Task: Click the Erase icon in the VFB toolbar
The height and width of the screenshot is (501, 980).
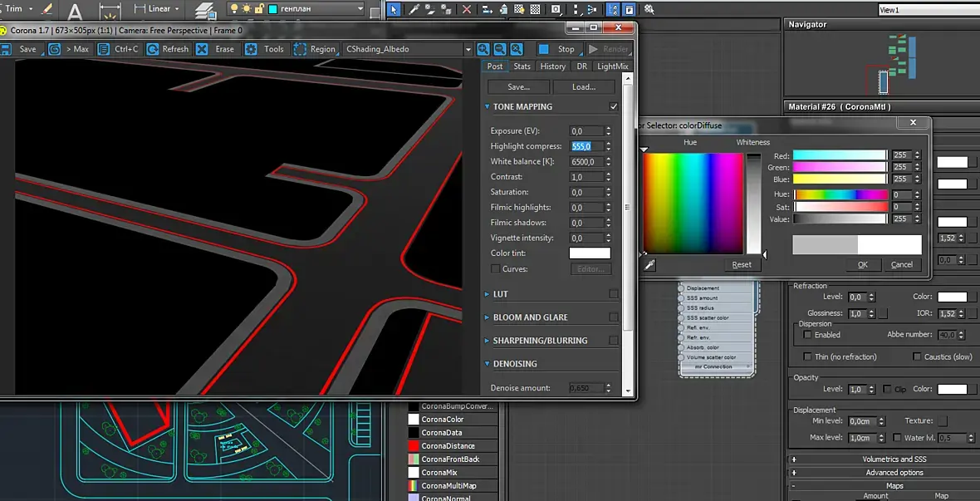Action: click(203, 49)
